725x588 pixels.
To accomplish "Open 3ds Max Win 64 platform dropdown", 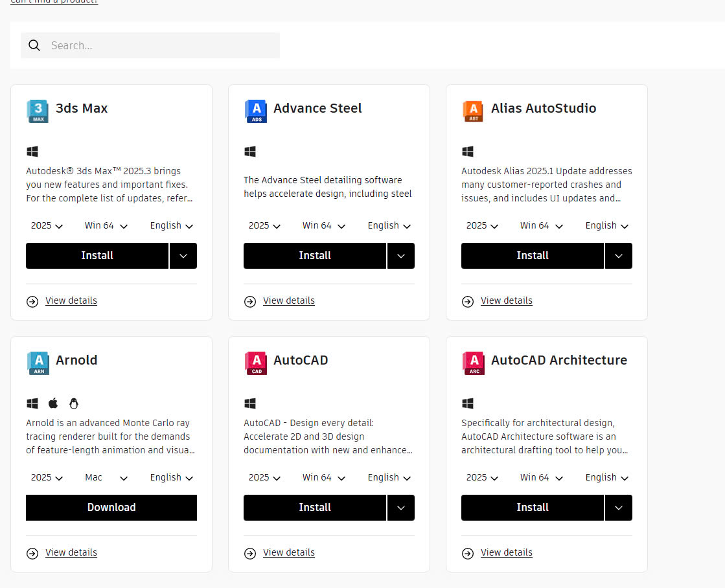I will click(x=106, y=225).
